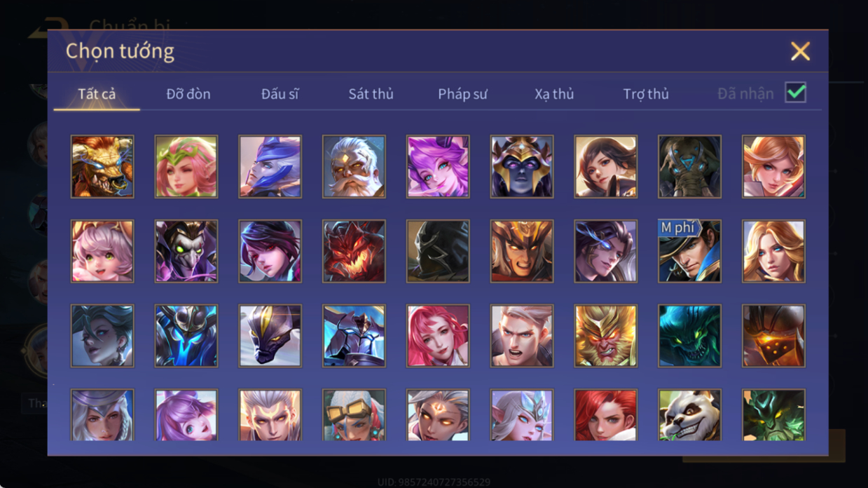Switch to the 'Đỡ đòn' tab
This screenshot has width=868, height=488.
tap(188, 94)
